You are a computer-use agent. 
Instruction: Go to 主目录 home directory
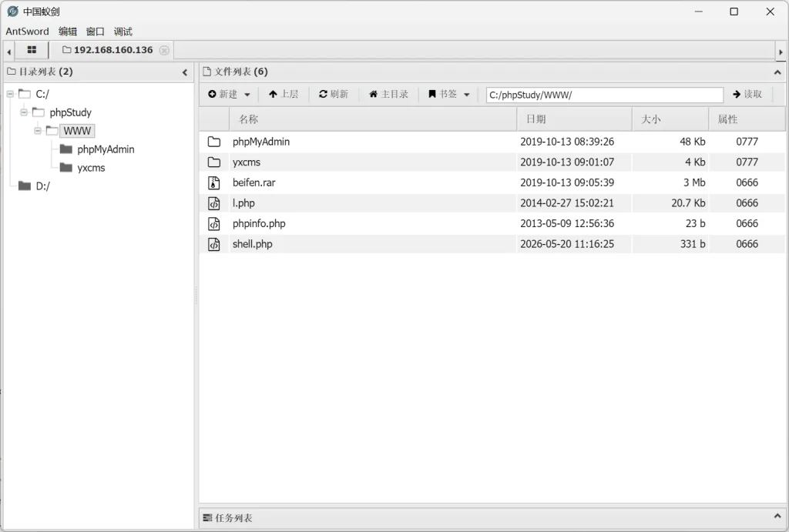point(388,94)
